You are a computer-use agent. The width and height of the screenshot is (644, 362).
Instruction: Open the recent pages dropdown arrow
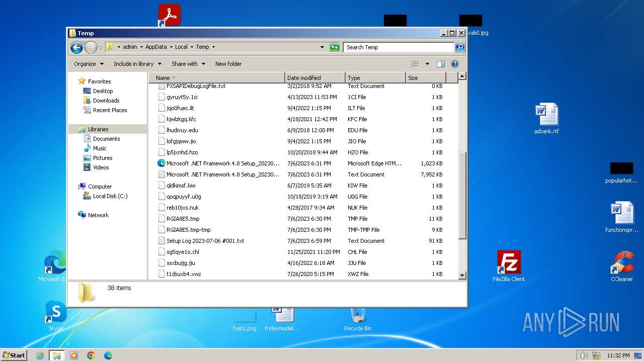tap(101, 47)
